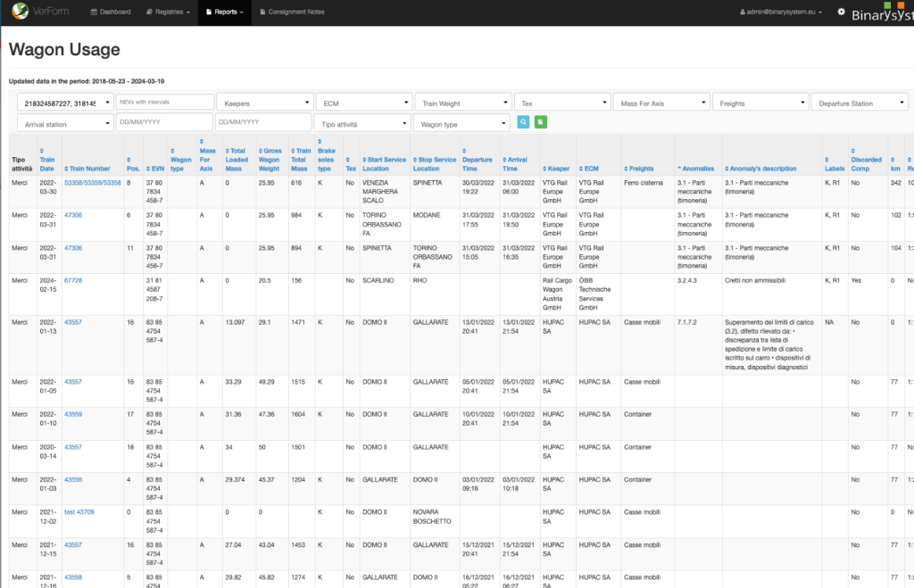Select the Rail Cargo Wagon Austria keeper cell
The height and width of the screenshot is (588, 914).
(557, 294)
